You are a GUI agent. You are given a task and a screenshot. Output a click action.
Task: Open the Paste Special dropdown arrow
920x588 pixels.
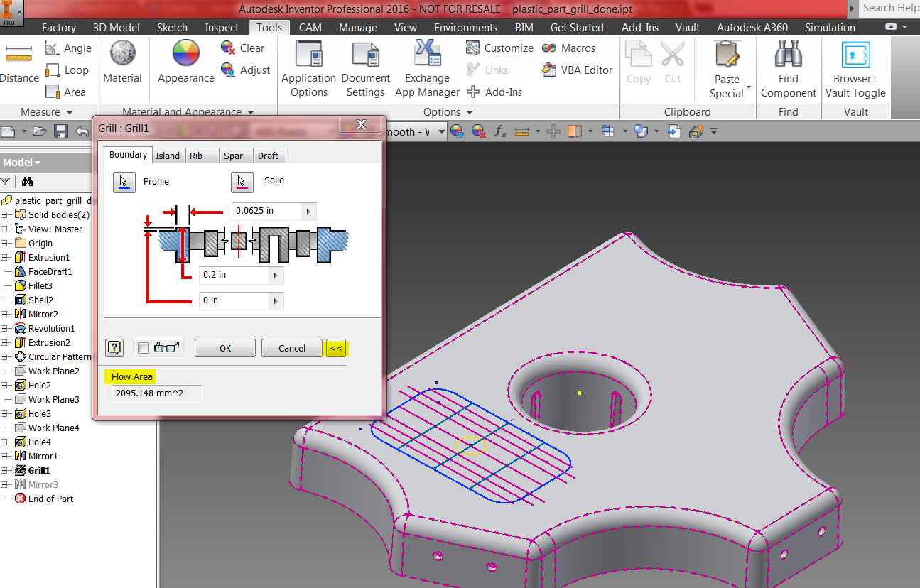[749, 88]
